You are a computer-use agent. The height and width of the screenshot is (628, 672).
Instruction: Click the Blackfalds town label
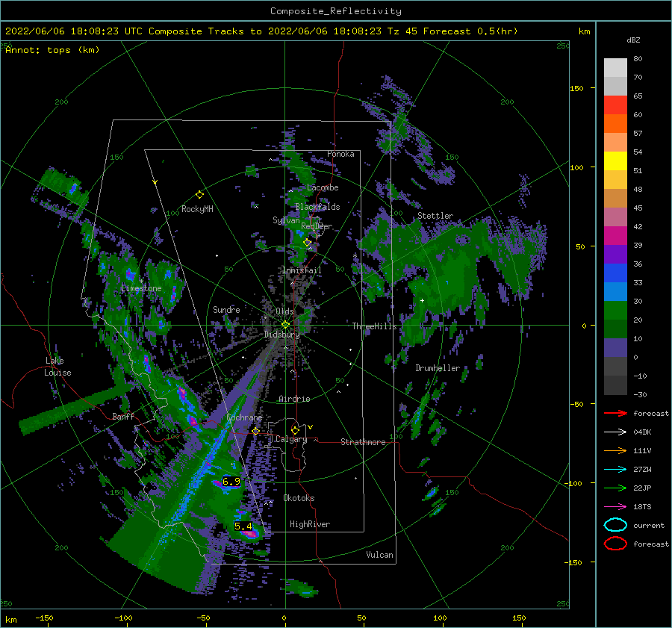317,207
